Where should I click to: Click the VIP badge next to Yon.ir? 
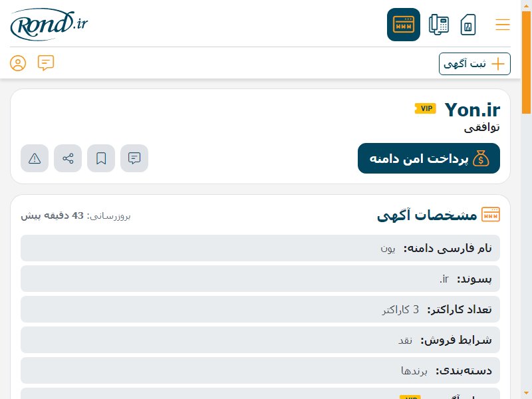tap(426, 108)
